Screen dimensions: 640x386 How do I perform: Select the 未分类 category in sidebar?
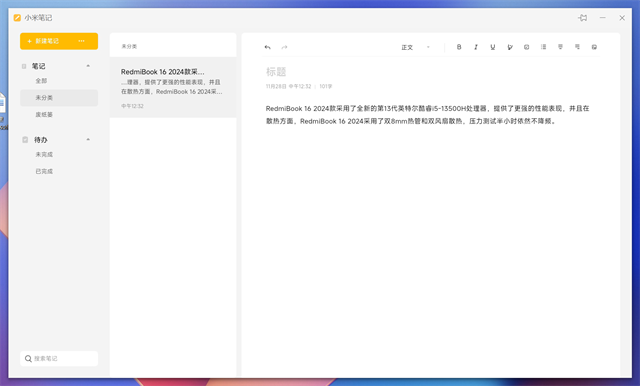pos(59,98)
